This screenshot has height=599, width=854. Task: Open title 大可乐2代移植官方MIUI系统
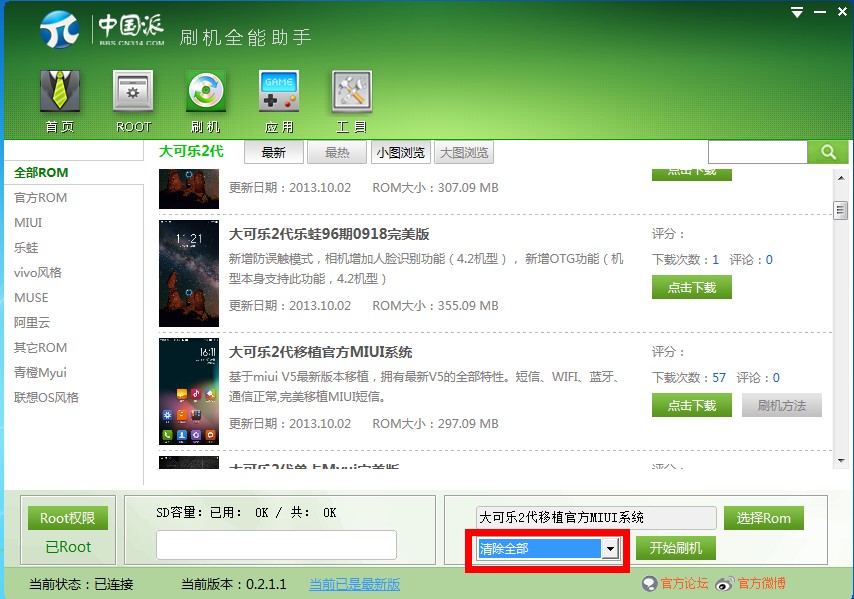320,352
